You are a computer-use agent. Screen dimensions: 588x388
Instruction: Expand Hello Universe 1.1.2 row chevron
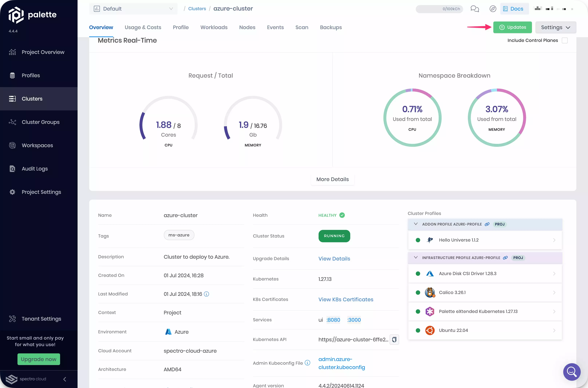click(x=554, y=240)
